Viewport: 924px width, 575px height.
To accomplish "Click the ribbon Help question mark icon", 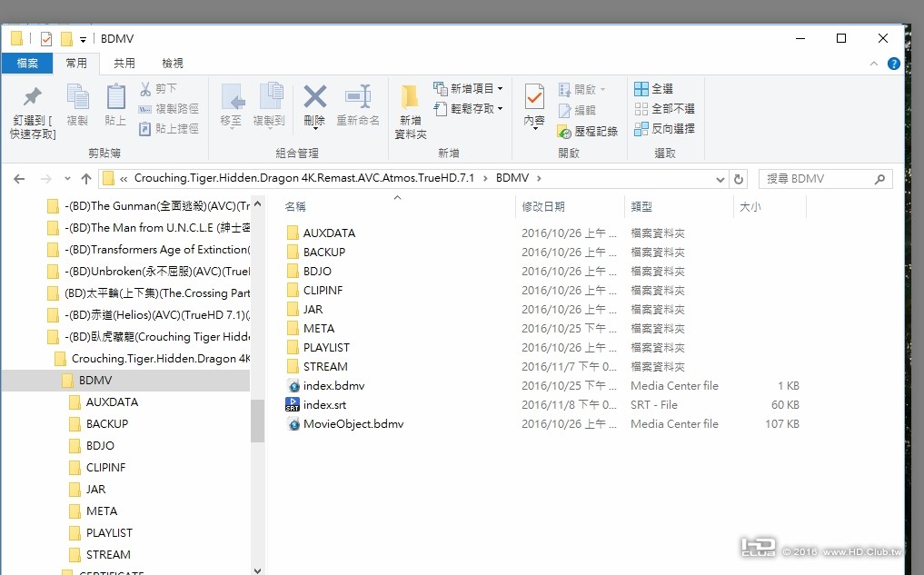I will [894, 64].
